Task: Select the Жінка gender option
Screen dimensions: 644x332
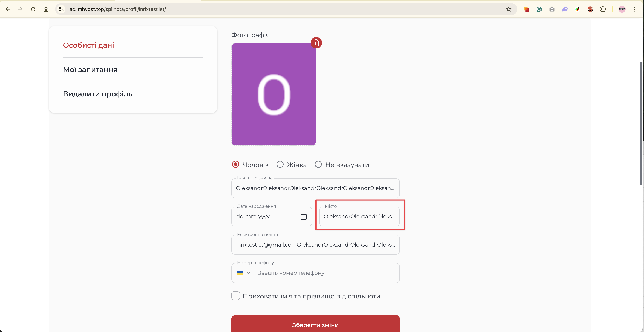Action: click(280, 165)
